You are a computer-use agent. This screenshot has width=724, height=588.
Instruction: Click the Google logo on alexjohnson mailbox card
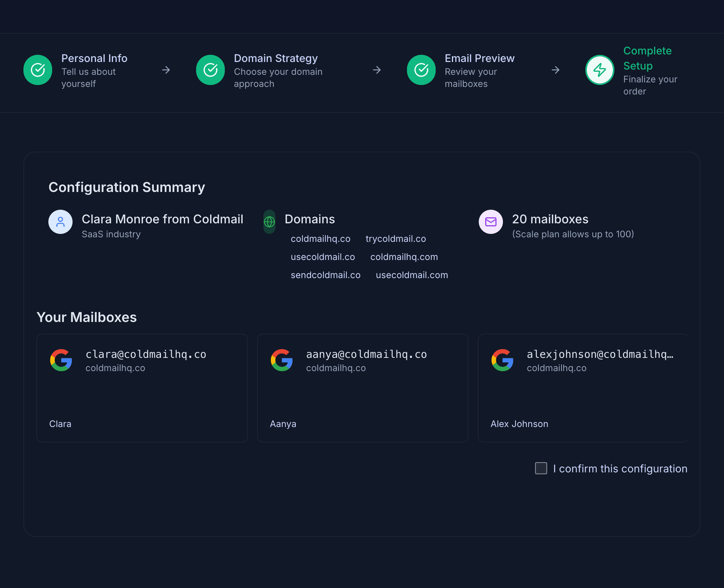(x=503, y=360)
